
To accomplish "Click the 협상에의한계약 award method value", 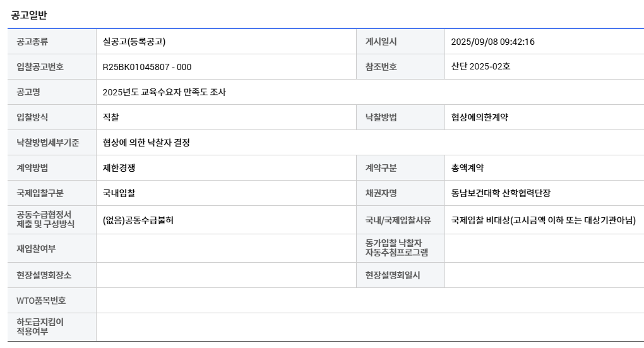I will pyautogui.click(x=480, y=117).
